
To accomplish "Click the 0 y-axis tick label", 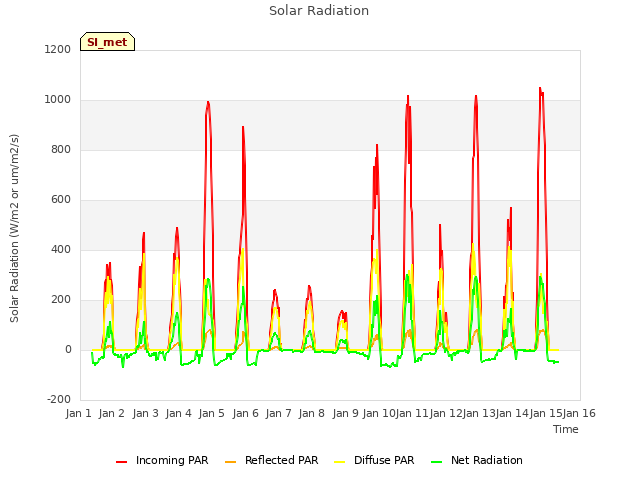I will (x=68, y=349).
